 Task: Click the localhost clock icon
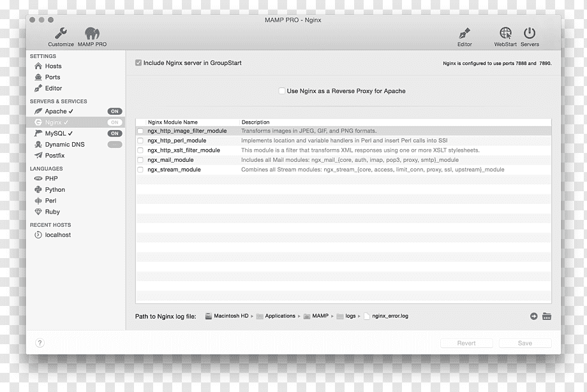(x=38, y=235)
